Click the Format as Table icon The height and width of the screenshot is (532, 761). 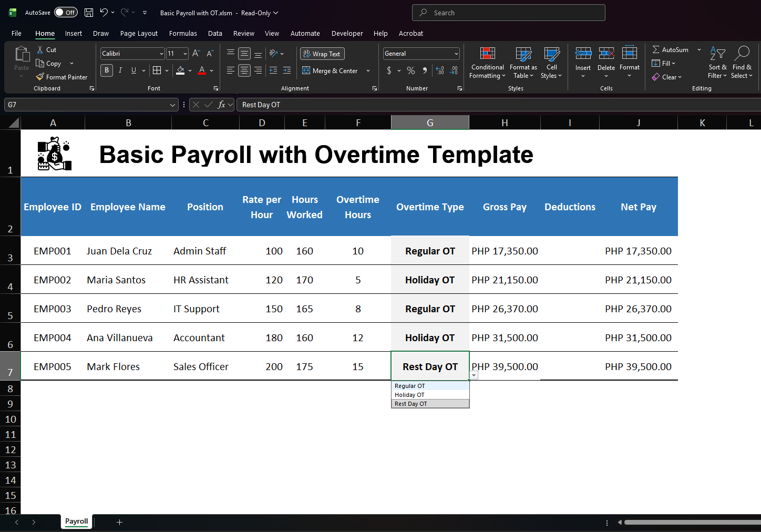click(x=523, y=63)
